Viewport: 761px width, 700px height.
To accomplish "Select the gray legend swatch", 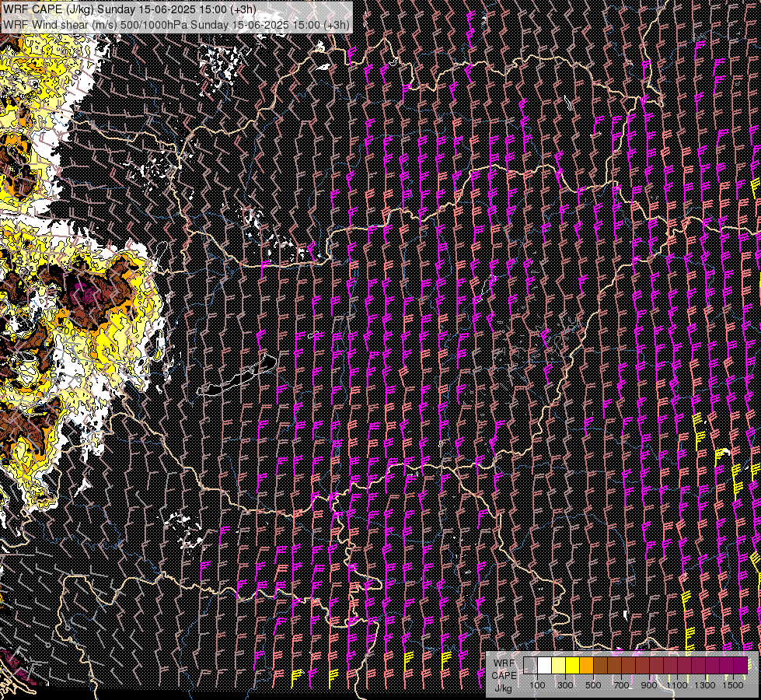I will pyautogui.click(x=530, y=666).
